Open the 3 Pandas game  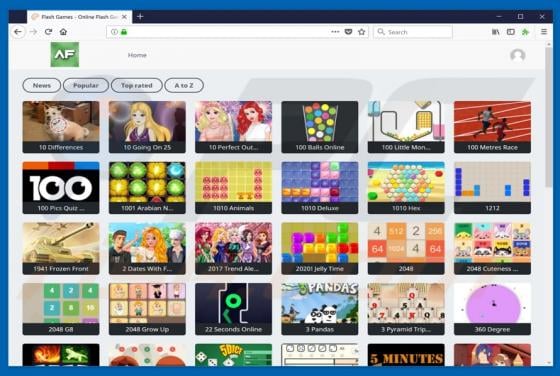point(320,309)
